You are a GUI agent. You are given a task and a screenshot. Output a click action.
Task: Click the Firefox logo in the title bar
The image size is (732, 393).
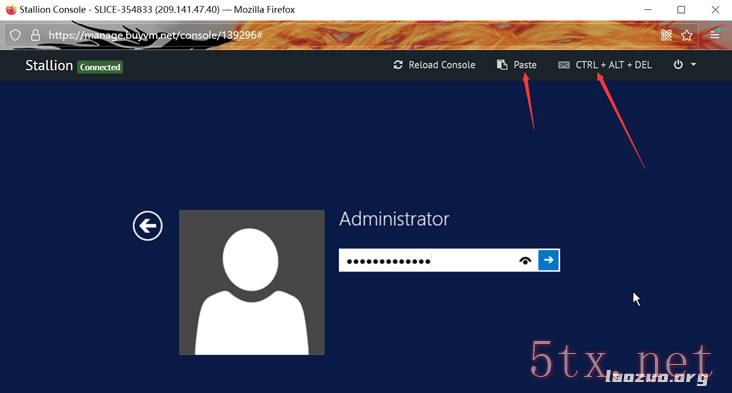coord(11,9)
